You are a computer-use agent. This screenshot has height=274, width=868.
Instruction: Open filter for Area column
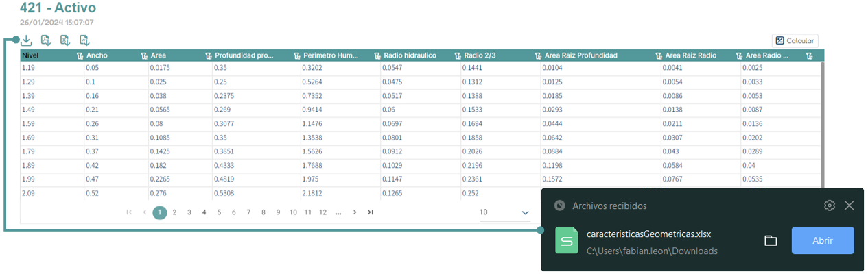209,55
